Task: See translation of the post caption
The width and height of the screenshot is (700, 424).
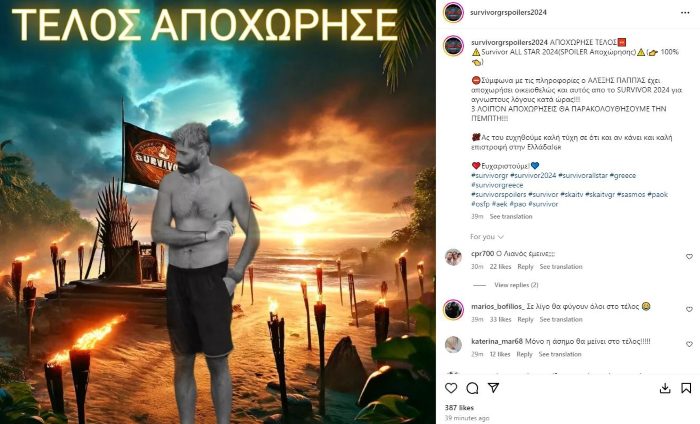Action: (x=511, y=216)
